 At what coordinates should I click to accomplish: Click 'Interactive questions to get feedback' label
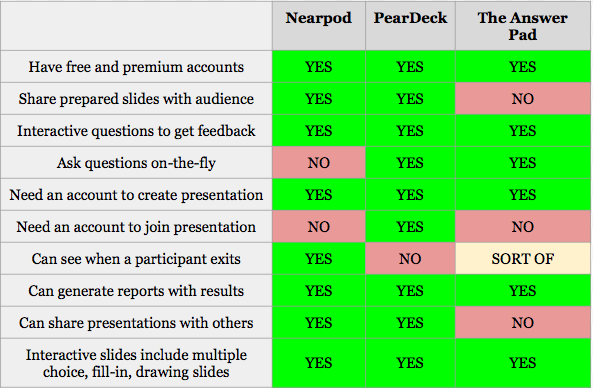[136, 131]
